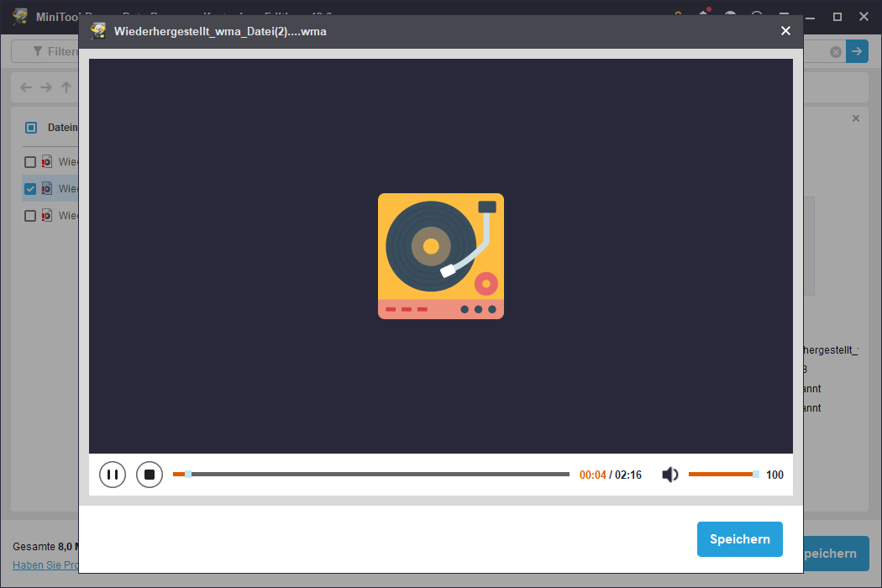Click the volume slider track
Image resolution: width=882 pixels, height=588 pixels.
(723, 475)
